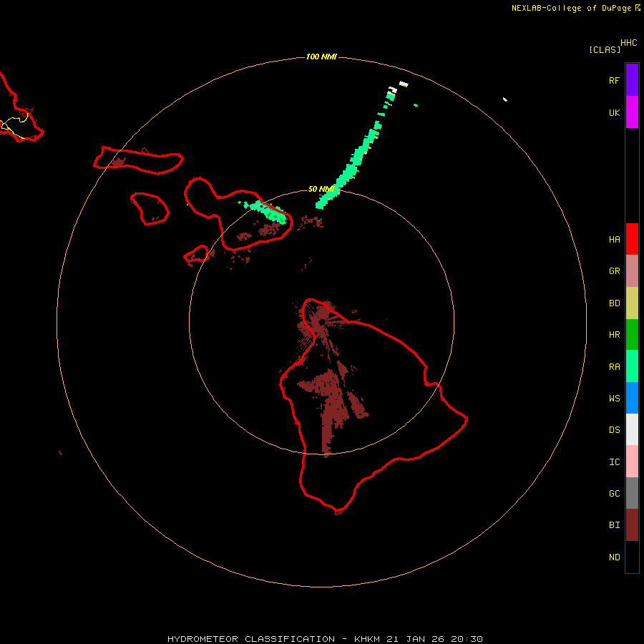Select the blue WS legend swatch
Viewport: 644px width, 644px height.
pyautogui.click(x=632, y=398)
